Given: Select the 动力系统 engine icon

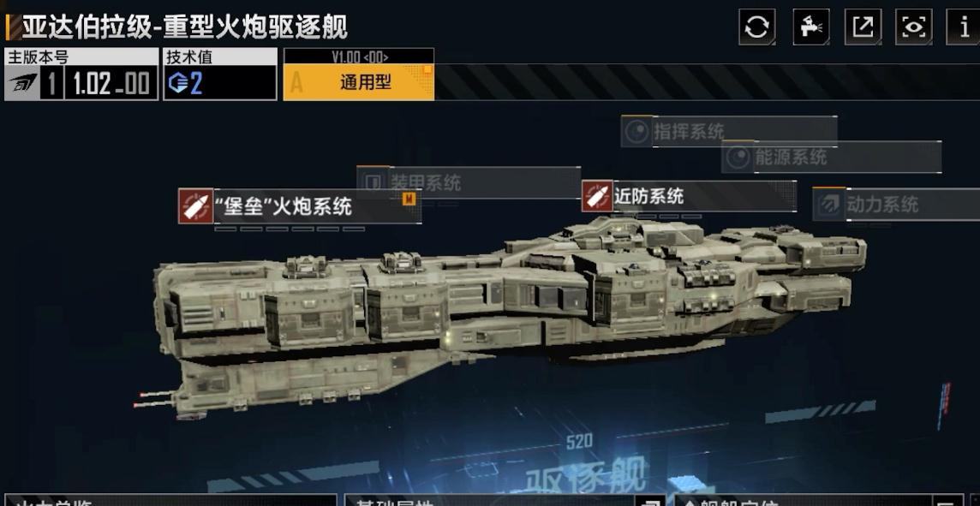Looking at the screenshot, I should [x=828, y=205].
